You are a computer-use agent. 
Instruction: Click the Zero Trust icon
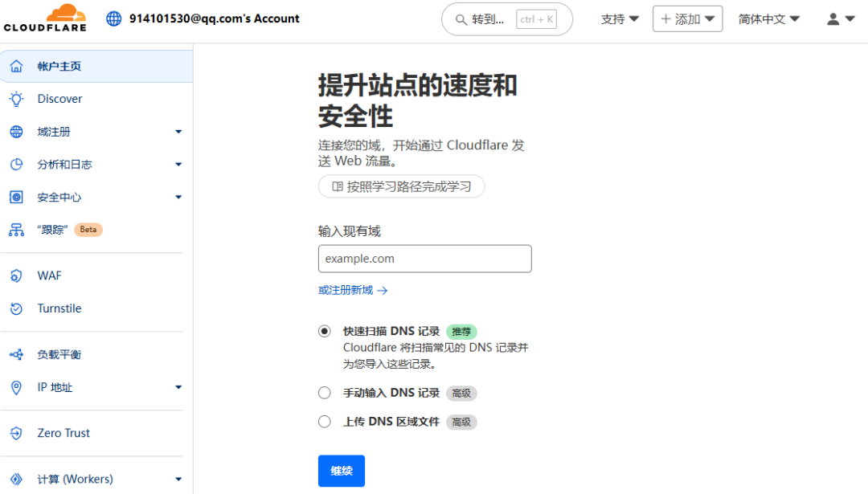point(17,433)
